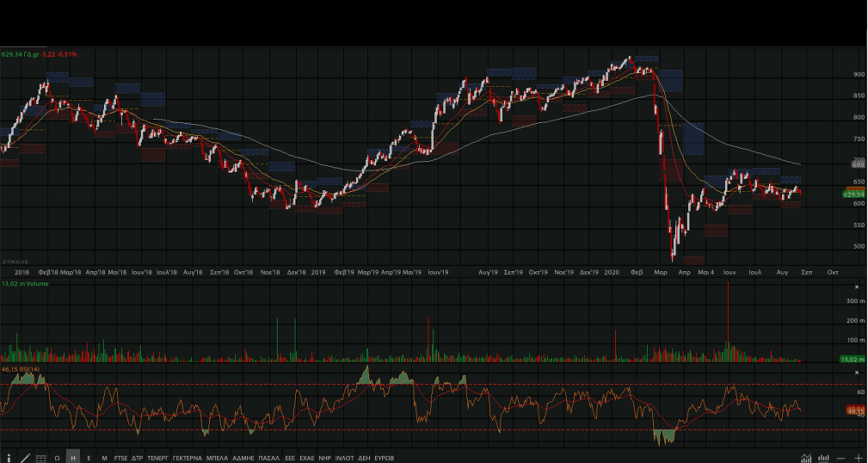This screenshot has width=868, height=463.
Task: Switch to the Ω hourly timeframe
Action: (57, 458)
